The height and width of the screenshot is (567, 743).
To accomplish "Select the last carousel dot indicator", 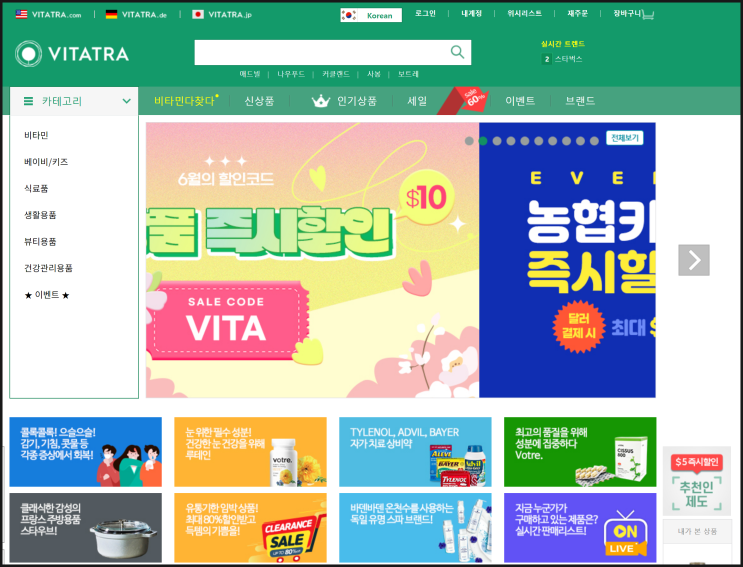I will 594,141.
